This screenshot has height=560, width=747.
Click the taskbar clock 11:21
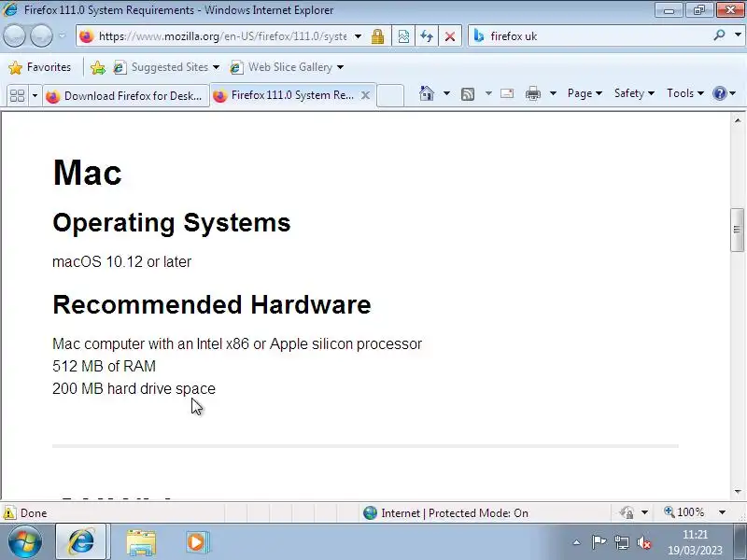[695, 534]
